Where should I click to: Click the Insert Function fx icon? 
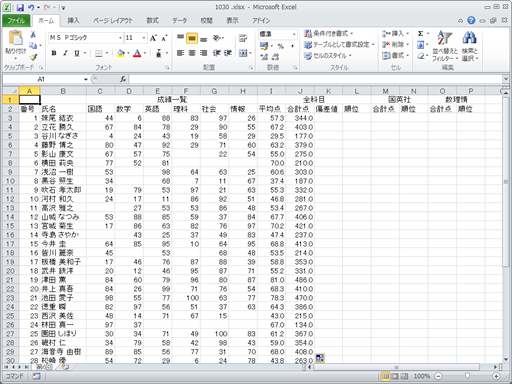pos(123,79)
